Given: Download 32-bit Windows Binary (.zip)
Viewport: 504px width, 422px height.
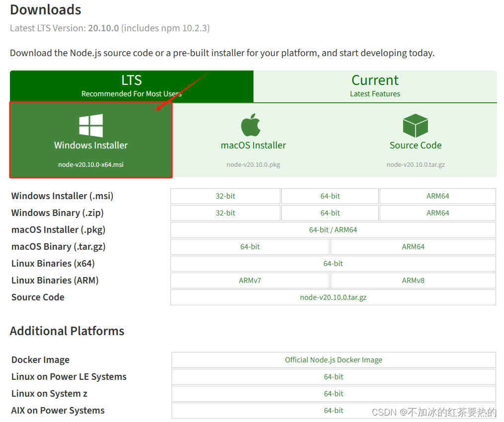Looking at the screenshot, I should tap(225, 212).
